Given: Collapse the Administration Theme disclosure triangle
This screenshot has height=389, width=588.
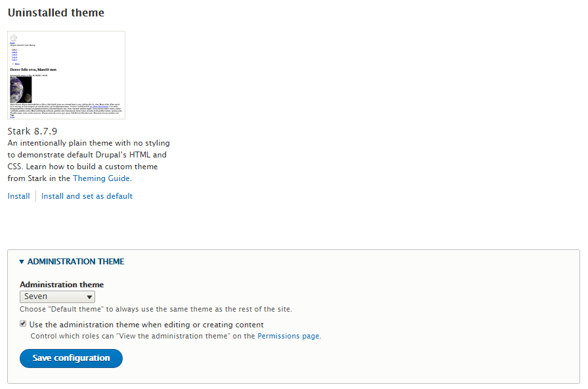Looking at the screenshot, I should 22,262.
